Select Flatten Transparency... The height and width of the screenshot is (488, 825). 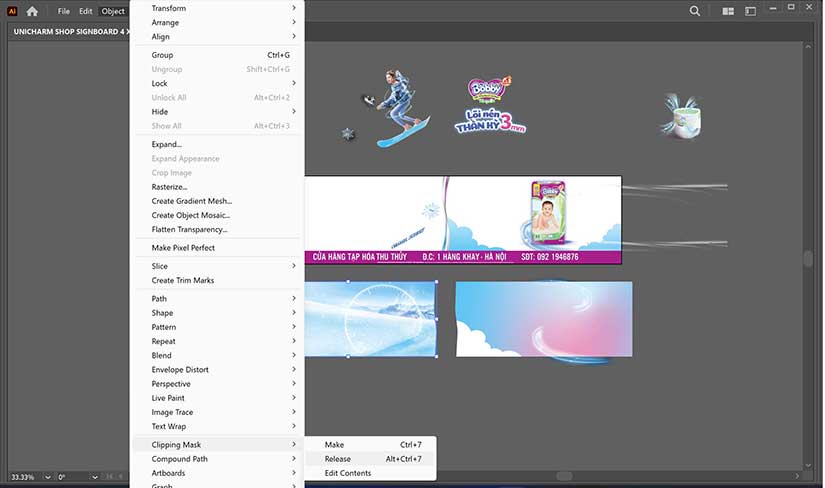tap(217, 230)
